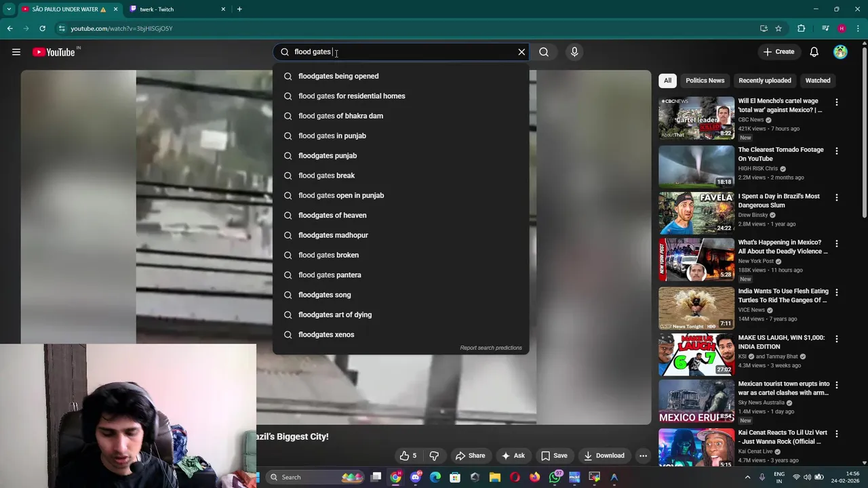Select suggestion 'flood gates for residential homes'
The image size is (868, 488).
point(401,96)
